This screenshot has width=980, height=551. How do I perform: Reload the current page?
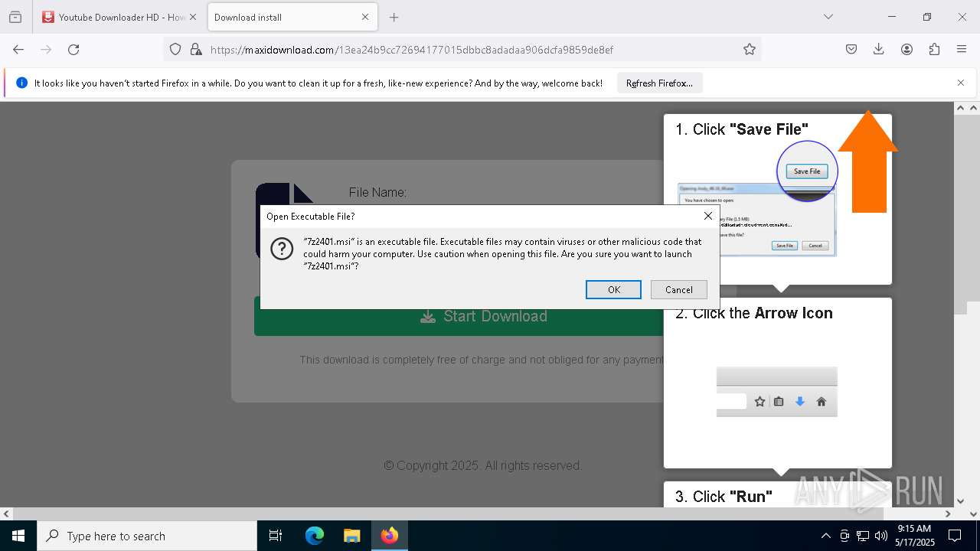[73, 49]
